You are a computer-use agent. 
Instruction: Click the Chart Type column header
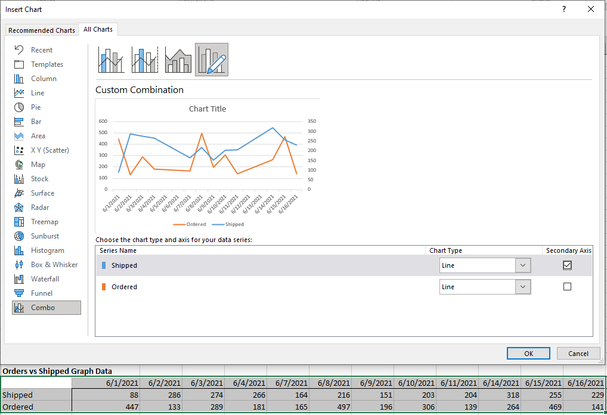point(446,250)
